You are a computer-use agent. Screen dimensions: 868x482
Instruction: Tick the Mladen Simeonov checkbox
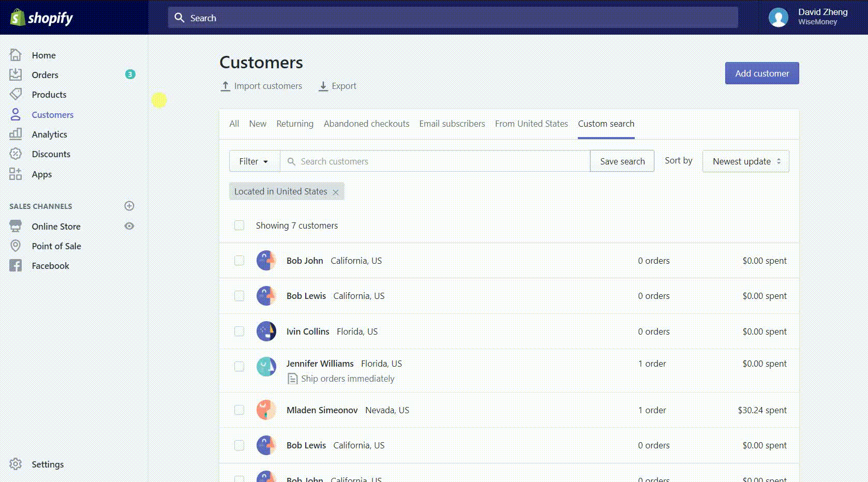239,410
